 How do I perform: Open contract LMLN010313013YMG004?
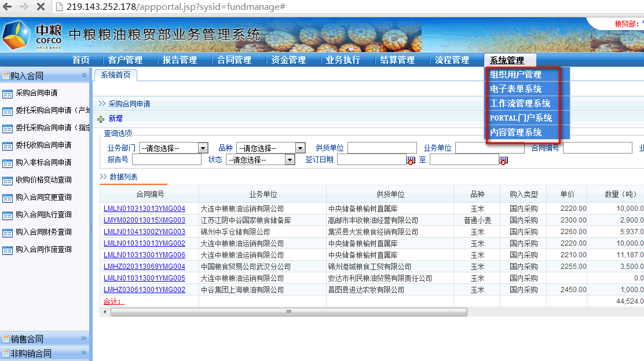145,209
